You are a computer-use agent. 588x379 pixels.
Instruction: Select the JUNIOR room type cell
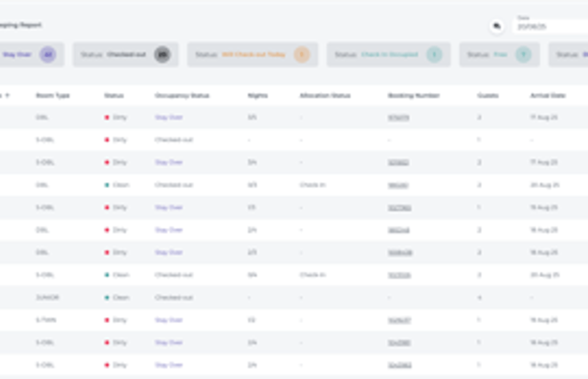pyautogui.click(x=47, y=297)
